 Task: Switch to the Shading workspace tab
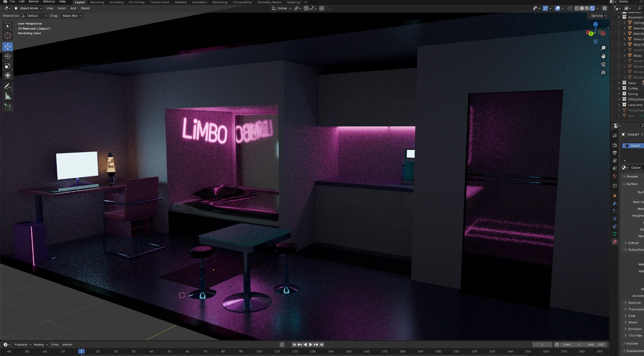point(180,2)
